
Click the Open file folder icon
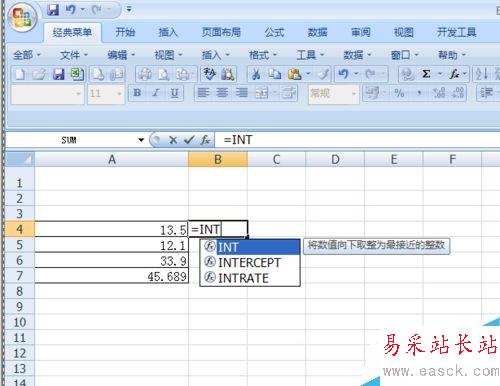(x=39, y=74)
